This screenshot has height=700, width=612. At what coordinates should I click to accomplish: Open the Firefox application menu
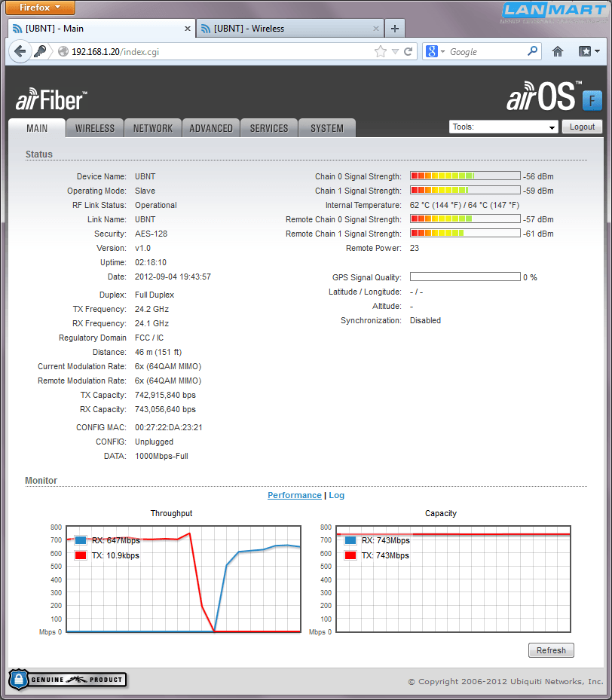[x=40, y=7]
